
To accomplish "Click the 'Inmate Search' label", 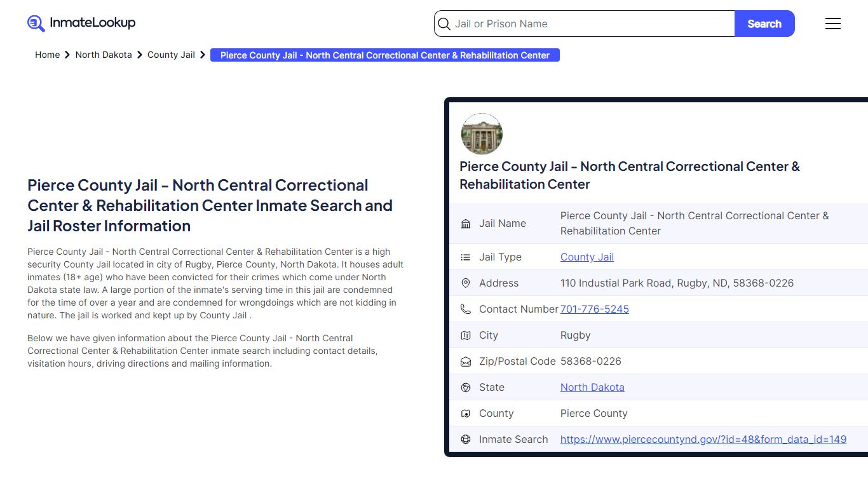I will point(513,440).
